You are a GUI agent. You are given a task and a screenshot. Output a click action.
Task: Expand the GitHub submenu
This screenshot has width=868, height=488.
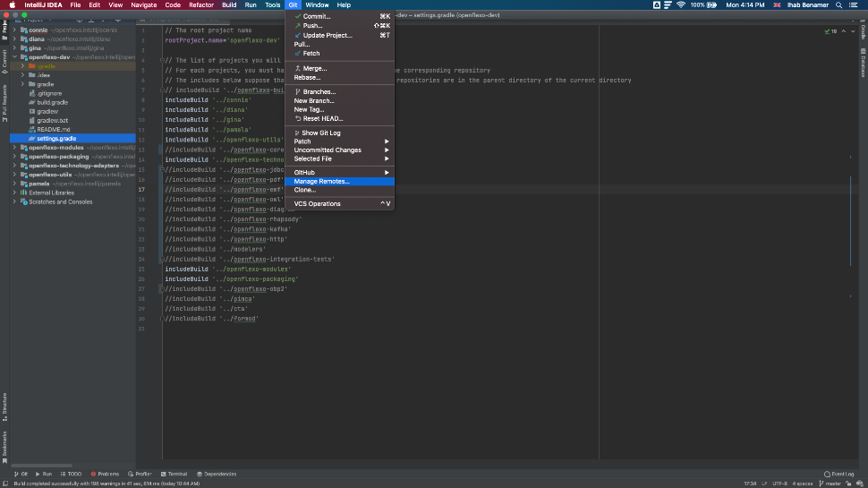click(x=339, y=172)
